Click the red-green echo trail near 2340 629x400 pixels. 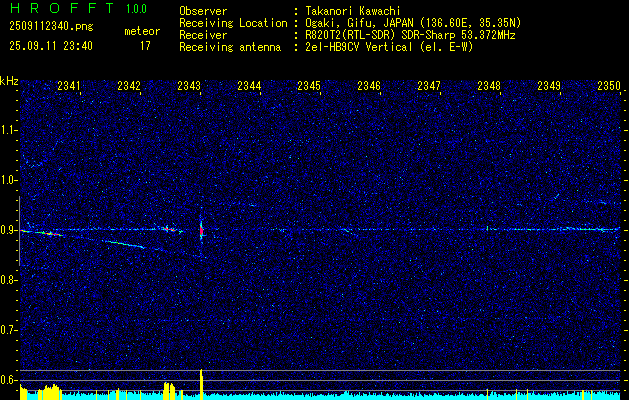pos(44,232)
